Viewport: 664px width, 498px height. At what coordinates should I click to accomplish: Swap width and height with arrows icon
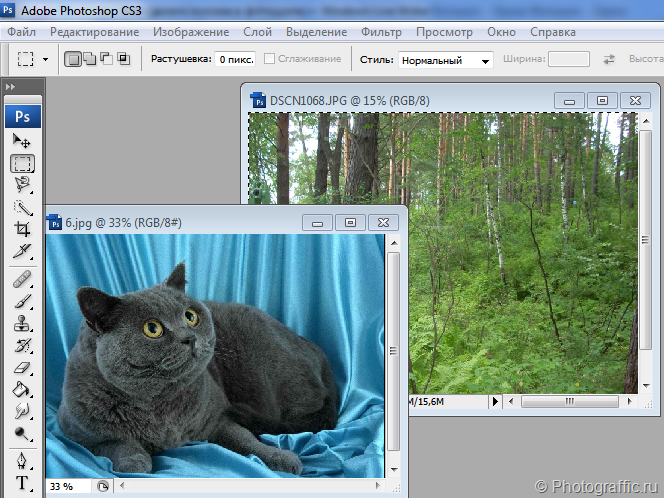pos(609,59)
